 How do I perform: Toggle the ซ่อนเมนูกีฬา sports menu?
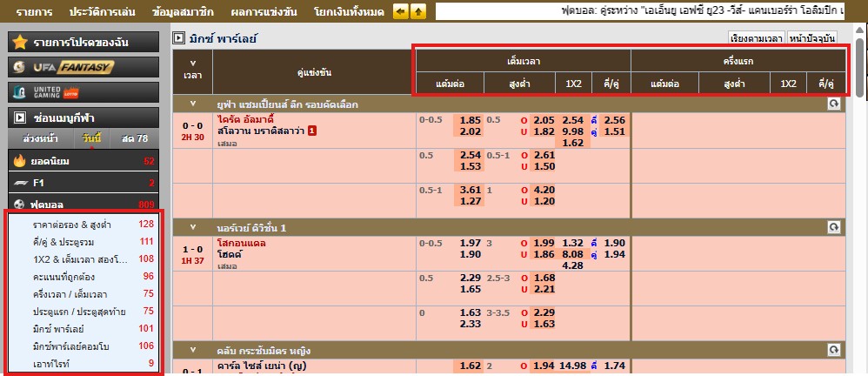[x=83, y=117]
